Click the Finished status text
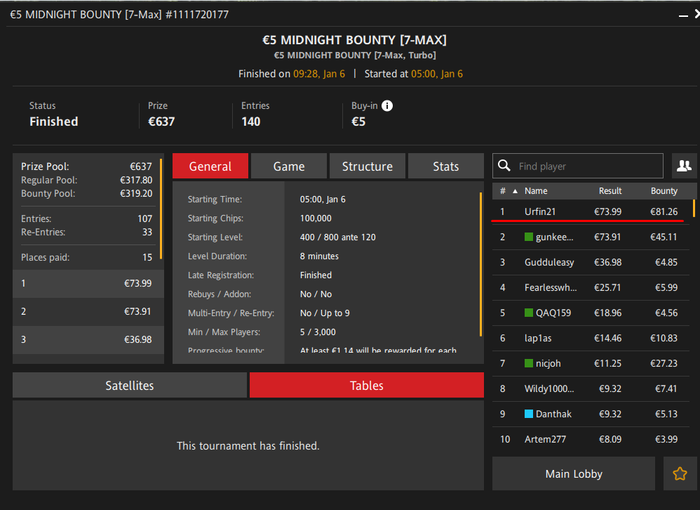 (x=54, y=121)
